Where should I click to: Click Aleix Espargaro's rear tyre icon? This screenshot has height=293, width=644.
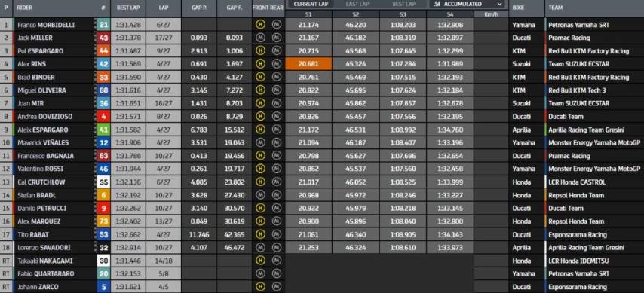tap(276, 130)
